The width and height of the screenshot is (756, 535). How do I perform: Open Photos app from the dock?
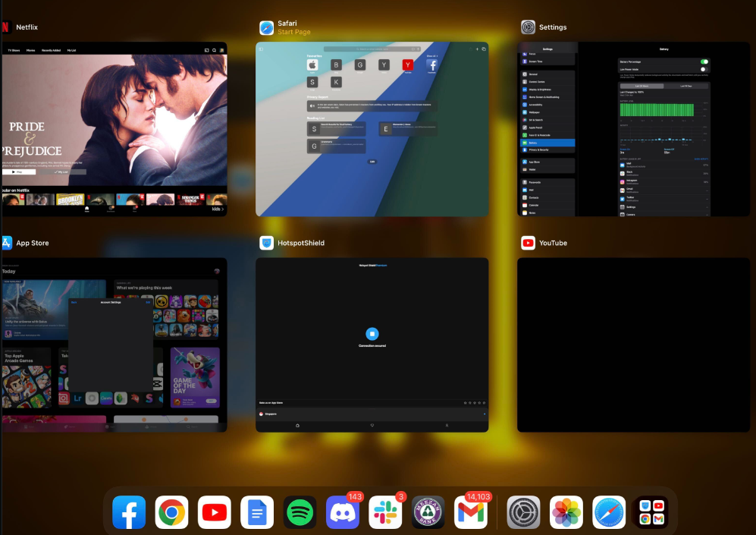[x=566, y=513]
